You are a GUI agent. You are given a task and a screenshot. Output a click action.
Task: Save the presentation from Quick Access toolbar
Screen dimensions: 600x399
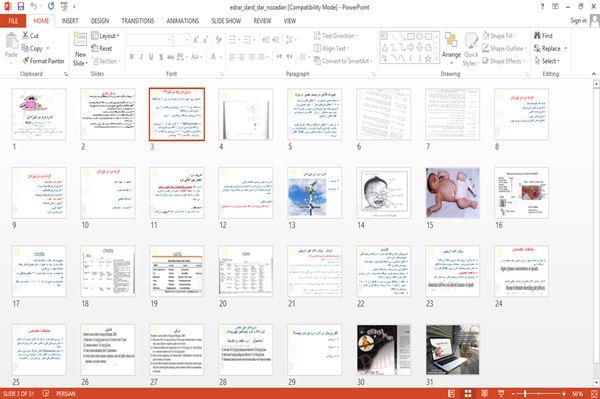(21, 6)
